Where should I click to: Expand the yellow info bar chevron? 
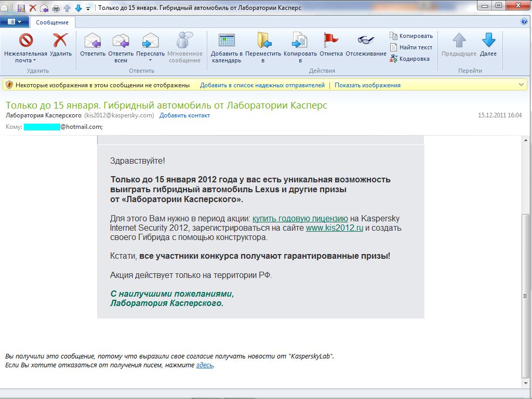click(x=521, y=85)
